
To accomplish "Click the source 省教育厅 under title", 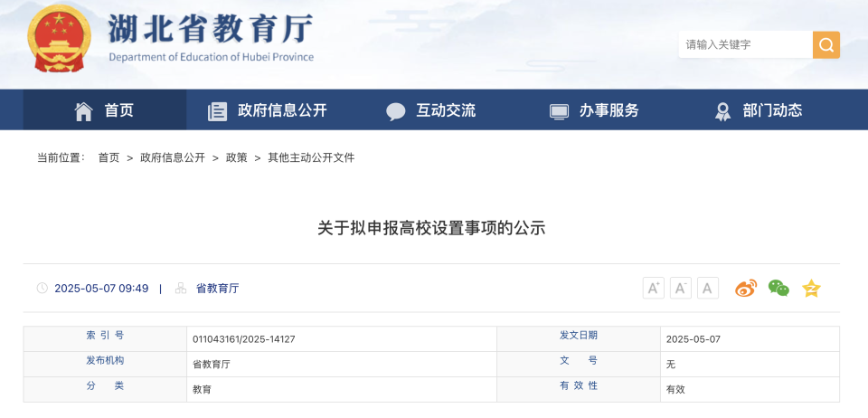I will 218,289.
